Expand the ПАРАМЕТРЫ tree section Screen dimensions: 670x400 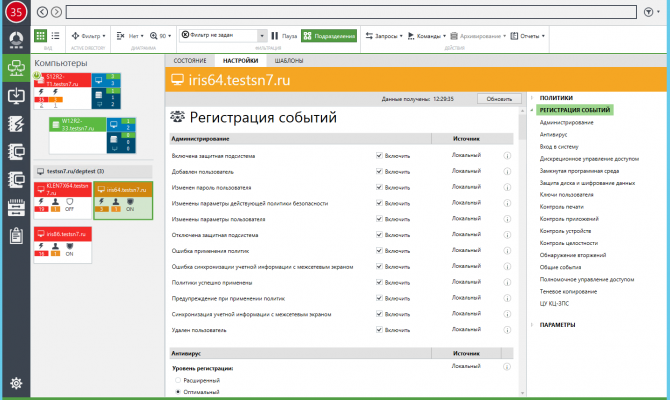coord(532,325)
